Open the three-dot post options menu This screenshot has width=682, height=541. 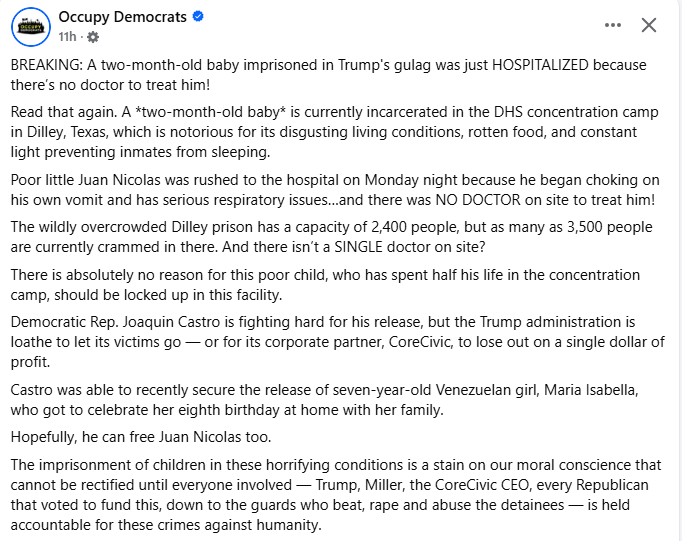click(x=612, y=25)
